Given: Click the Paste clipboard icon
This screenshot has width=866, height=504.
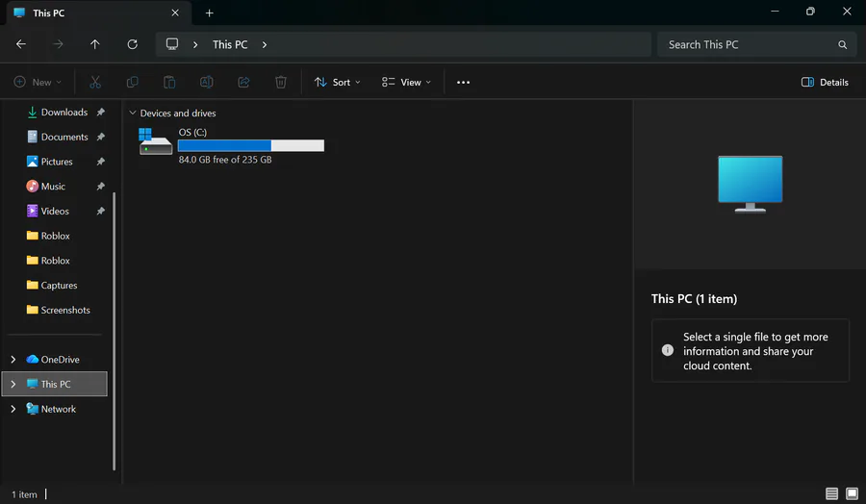Looking at the screenshot, I should pos(169,83).
